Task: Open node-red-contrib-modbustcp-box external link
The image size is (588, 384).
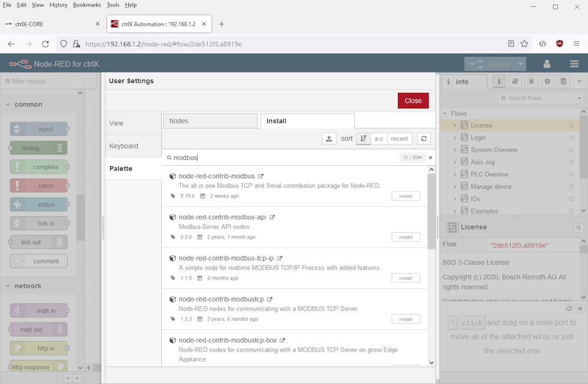Action: (283, 340)
